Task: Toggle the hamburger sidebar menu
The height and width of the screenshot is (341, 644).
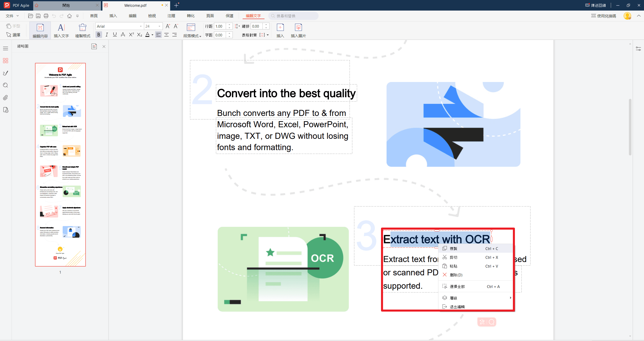Action: coord(6,48)
